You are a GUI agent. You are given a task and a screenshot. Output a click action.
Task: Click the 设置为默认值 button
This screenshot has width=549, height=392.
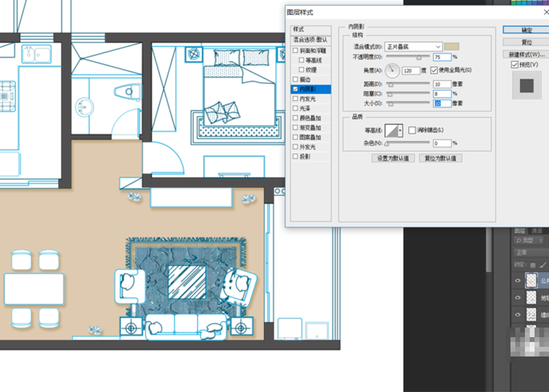pos(393,158)
